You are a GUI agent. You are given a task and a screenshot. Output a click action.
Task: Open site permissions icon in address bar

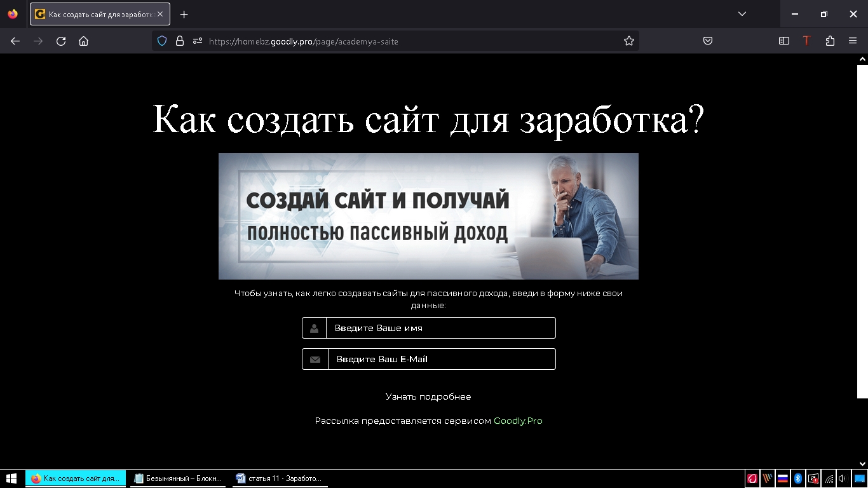pyautogui.click(x=197, y=41)
